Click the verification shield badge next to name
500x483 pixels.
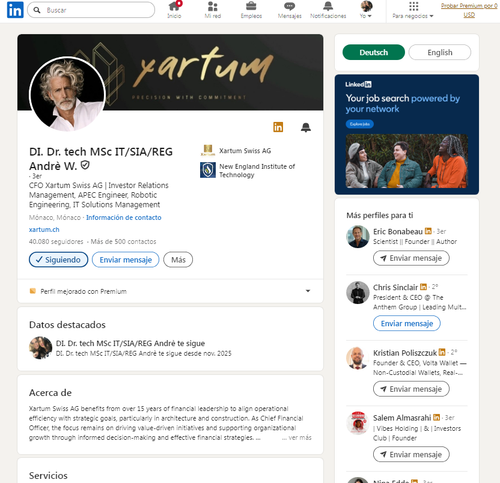(x=85, y=165)
